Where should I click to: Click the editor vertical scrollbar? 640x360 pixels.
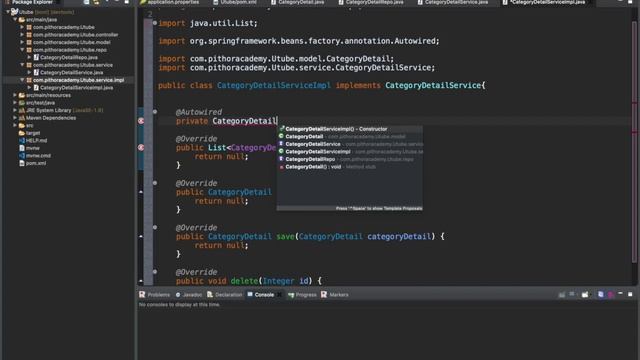(x=634, y=141)
